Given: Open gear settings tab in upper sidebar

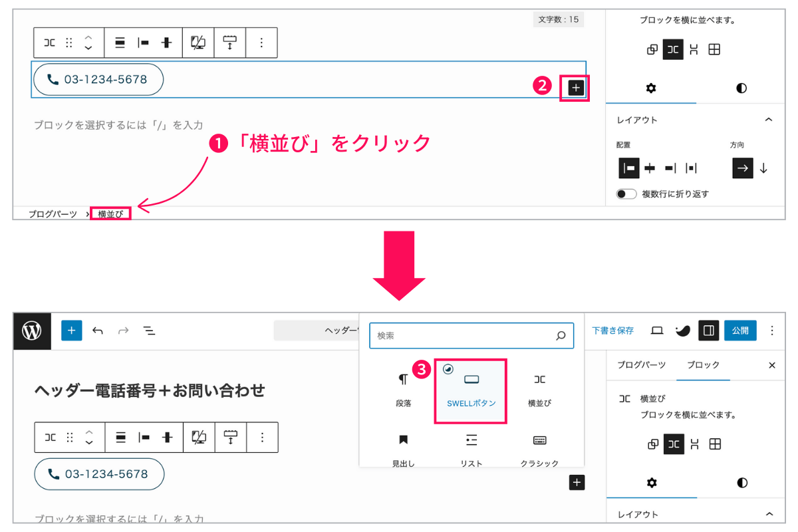Looking at the screenshot, I should pyautogui.click(x=651, y=88).
